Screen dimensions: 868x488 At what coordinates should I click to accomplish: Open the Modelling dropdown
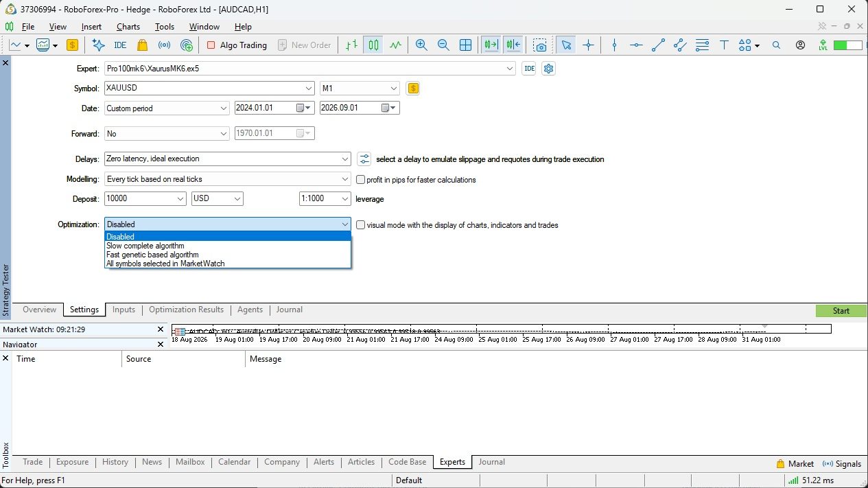(x=345, y=179)
